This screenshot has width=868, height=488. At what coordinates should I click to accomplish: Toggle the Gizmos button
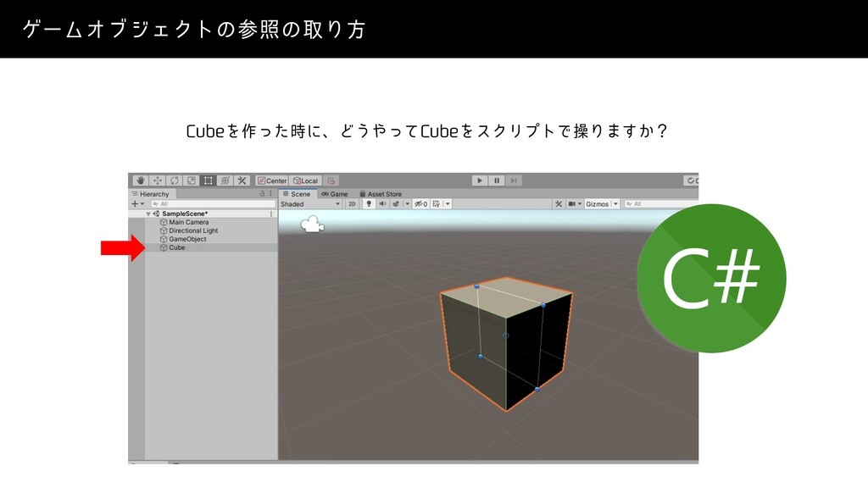pos(598,204)
